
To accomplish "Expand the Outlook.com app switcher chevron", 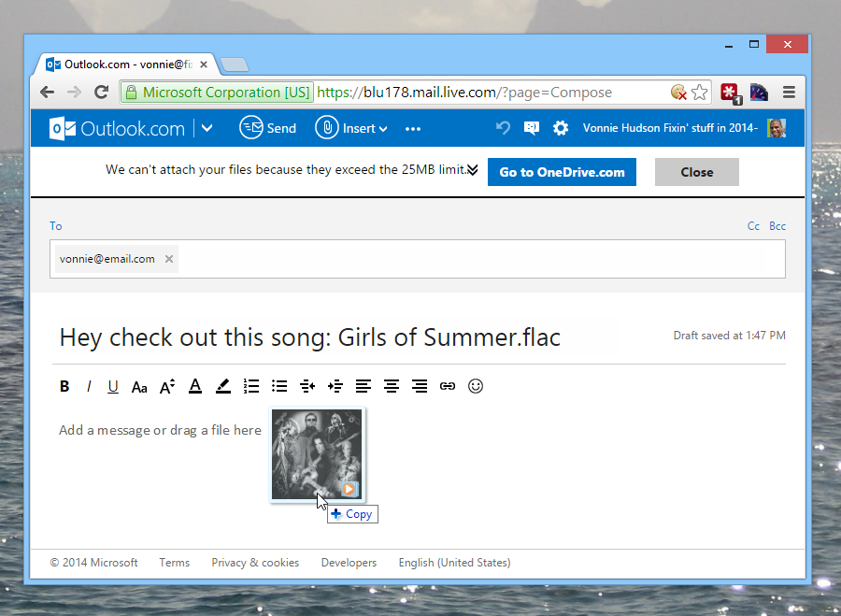I will 207,128.
